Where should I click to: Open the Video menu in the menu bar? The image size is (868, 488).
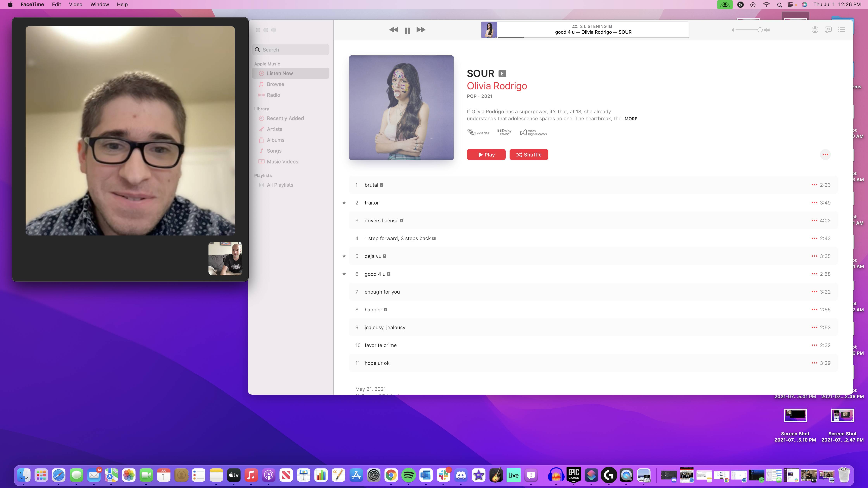pyautogui.click(x=76, y=4)
